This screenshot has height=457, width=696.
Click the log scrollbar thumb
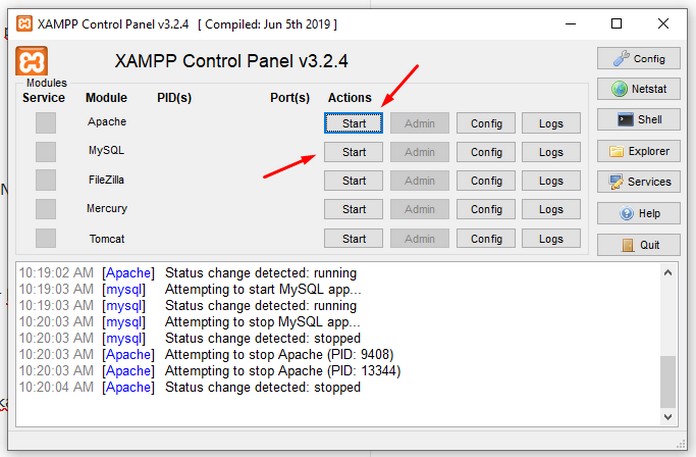pos(668,382)
